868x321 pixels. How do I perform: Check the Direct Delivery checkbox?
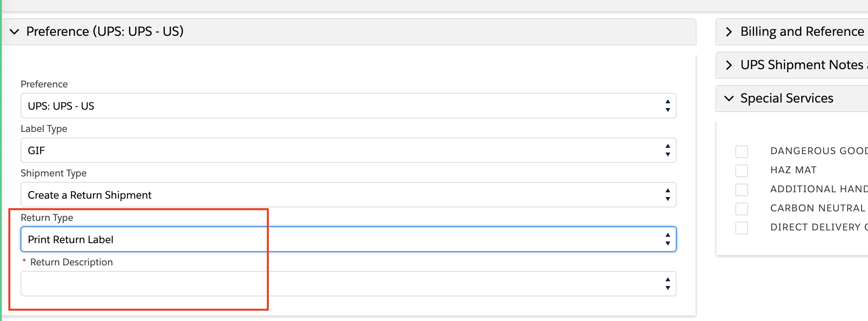point(741,228)
